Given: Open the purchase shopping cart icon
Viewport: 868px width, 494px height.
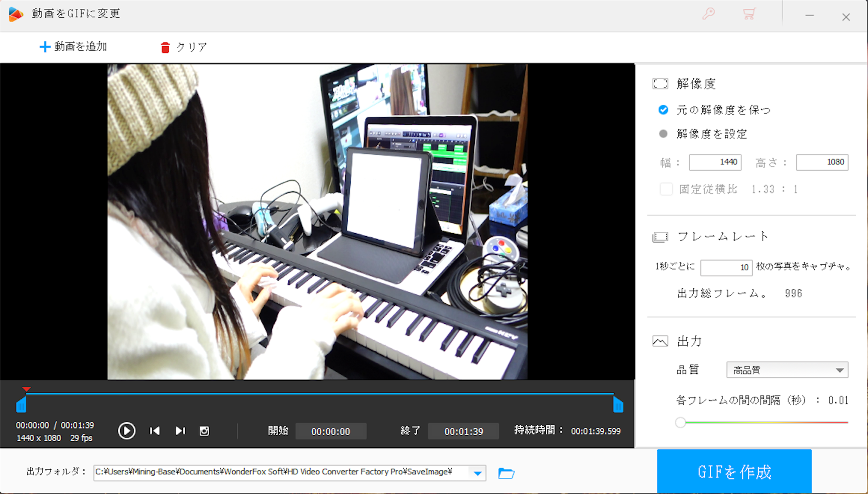Looking at the screenshot, I should tap(749, 14).
